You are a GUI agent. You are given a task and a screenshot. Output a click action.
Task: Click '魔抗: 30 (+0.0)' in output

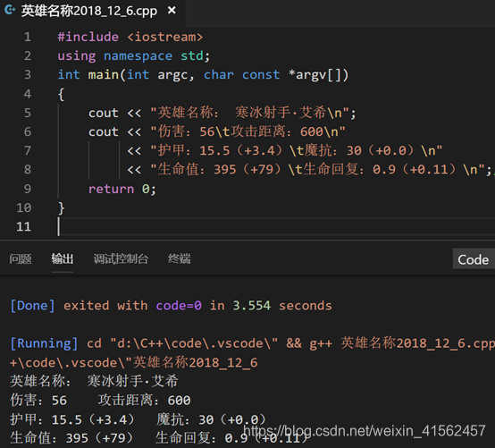coord(211,419)
